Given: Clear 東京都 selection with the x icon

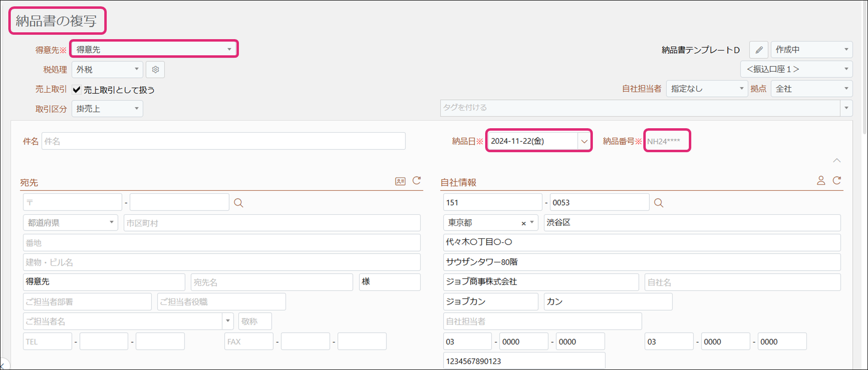Looking at the screenshot, I should tap(523, 223).
